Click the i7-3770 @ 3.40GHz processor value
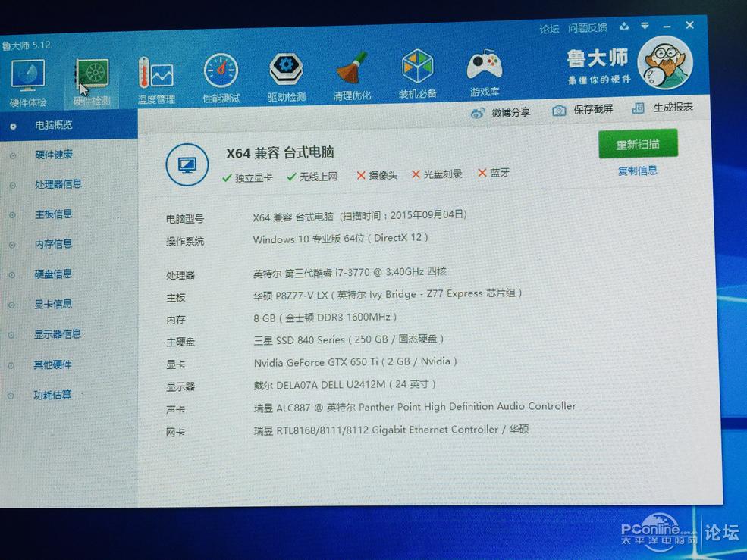The height and width of the screenshot is (560, 747). 350,272
